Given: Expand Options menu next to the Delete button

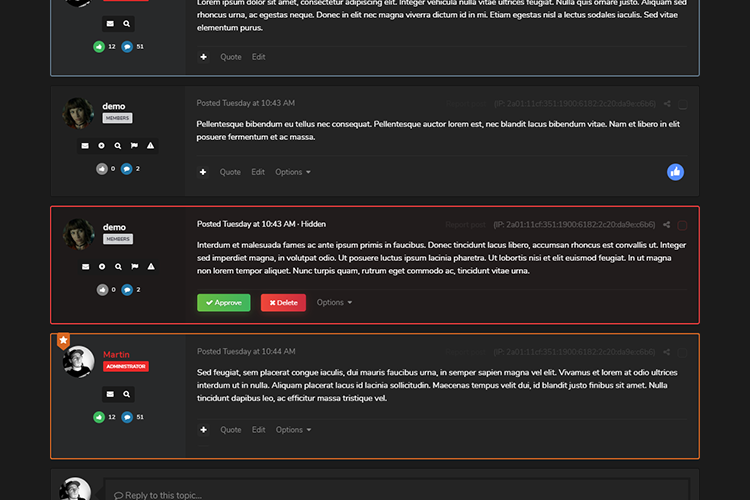Looking at the screenshot, I should (334, 302).
